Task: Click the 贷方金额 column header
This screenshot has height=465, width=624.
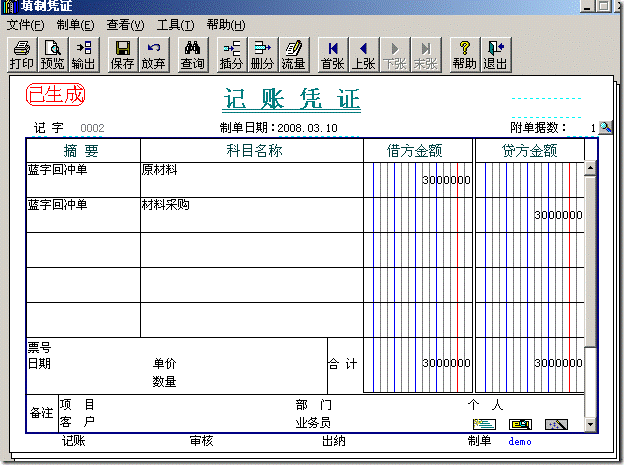Action: point(529,150)
